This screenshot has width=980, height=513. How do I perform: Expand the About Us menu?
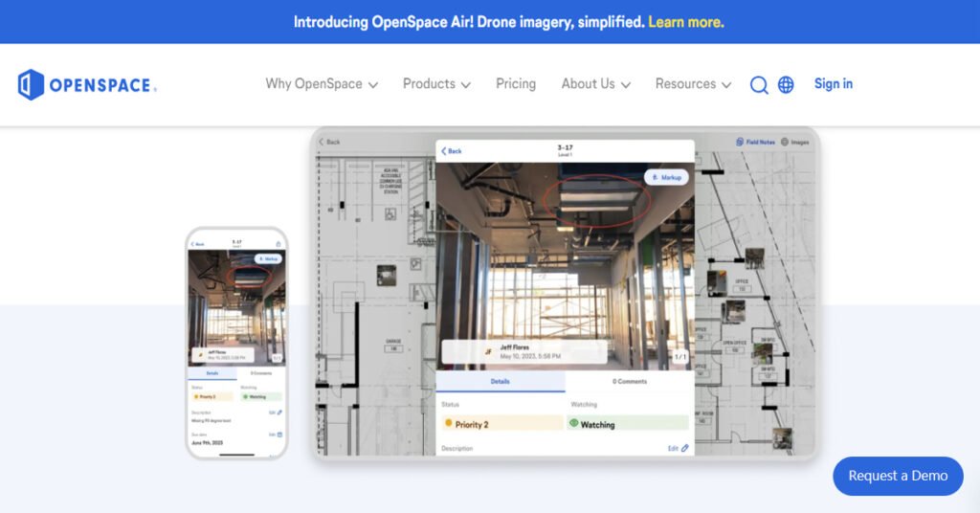[595, 83]
